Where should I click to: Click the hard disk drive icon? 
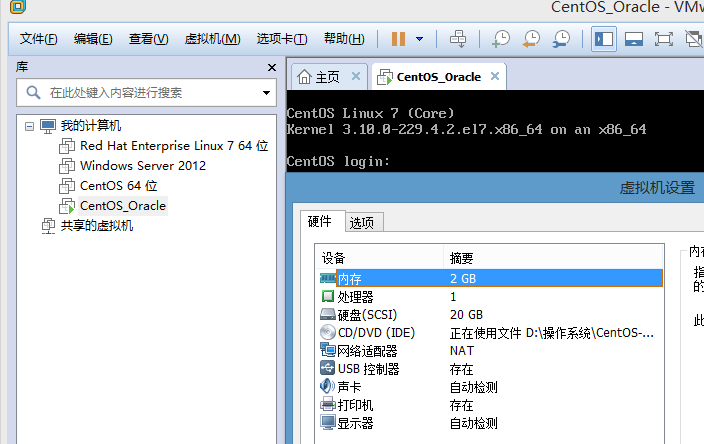(x=328, y=314)
